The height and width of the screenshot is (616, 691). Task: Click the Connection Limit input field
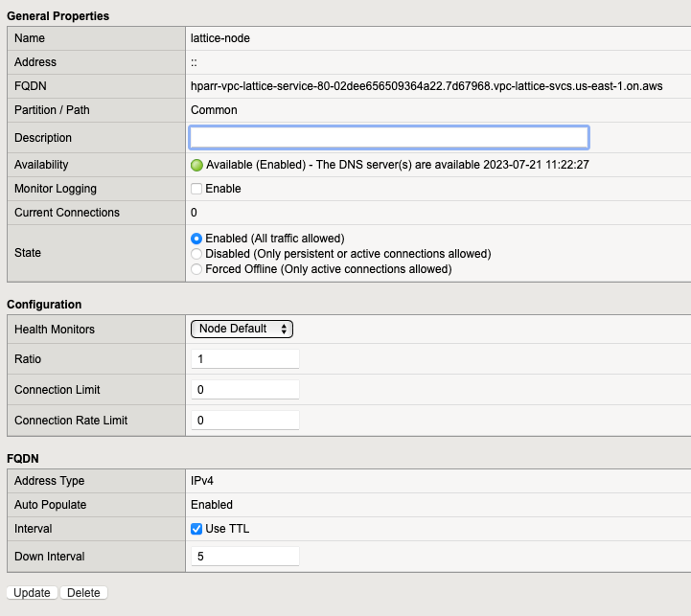tap(245, 390)
